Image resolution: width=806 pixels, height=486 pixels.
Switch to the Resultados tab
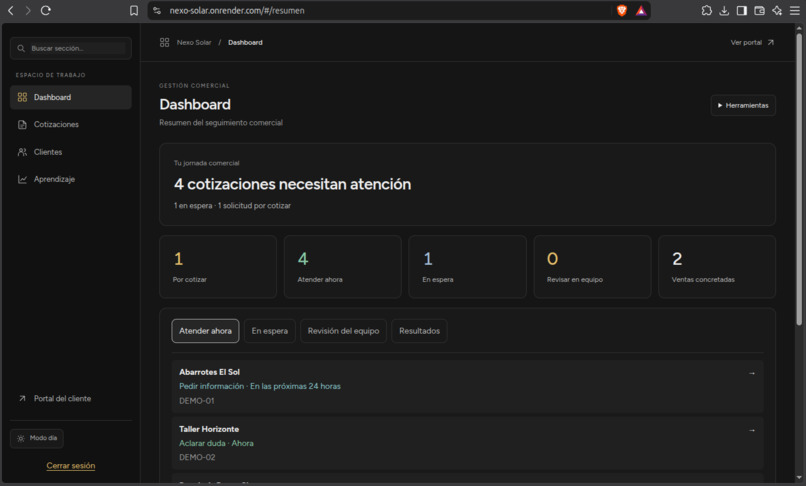[x=419, y=331]
